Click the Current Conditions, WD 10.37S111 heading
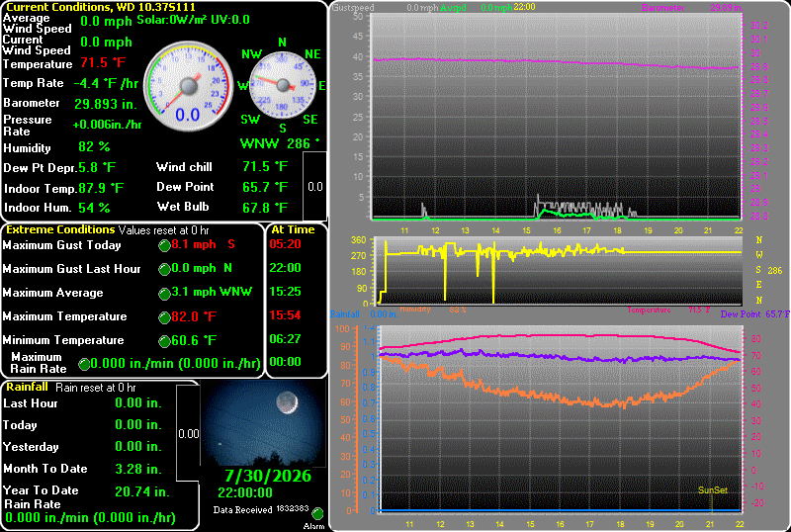 click(101, 7)
